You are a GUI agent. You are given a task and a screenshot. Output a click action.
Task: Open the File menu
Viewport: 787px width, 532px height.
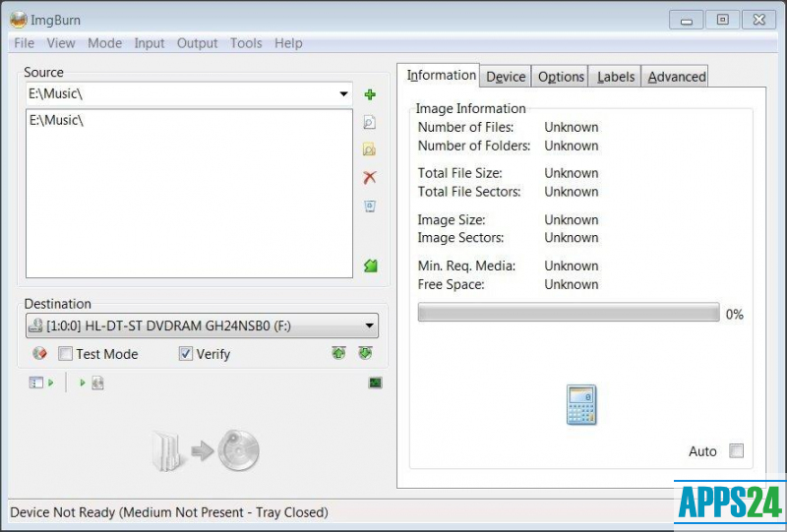(x=24, y=43)
